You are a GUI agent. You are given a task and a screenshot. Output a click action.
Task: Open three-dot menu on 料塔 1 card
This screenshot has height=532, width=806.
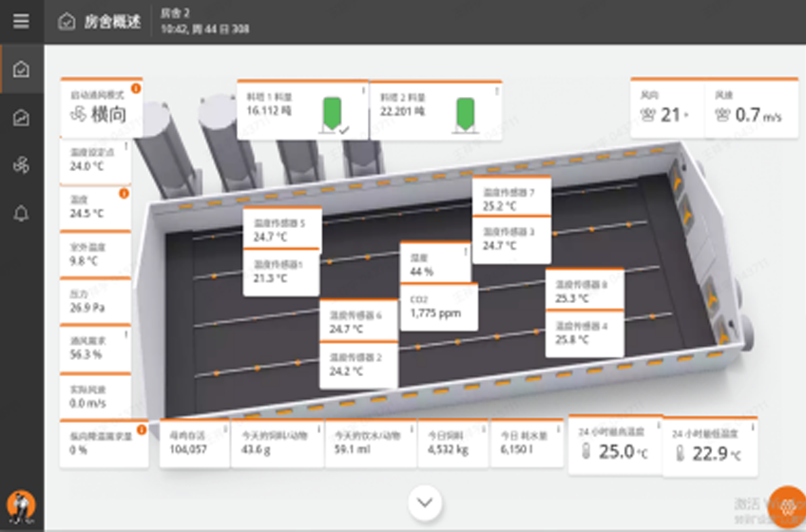coord(362,91)
